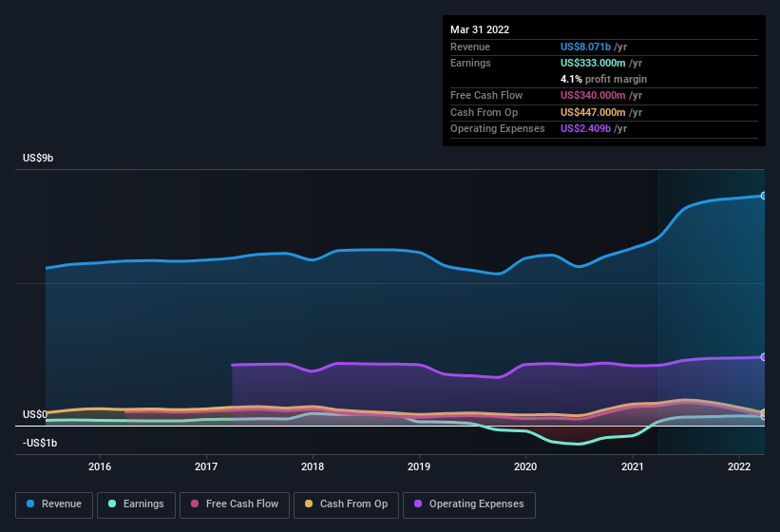The width and height of the screenshot is (780, 532).
Task: Click the Free Cash Flow label in tooltip
Action: (486, 95)
